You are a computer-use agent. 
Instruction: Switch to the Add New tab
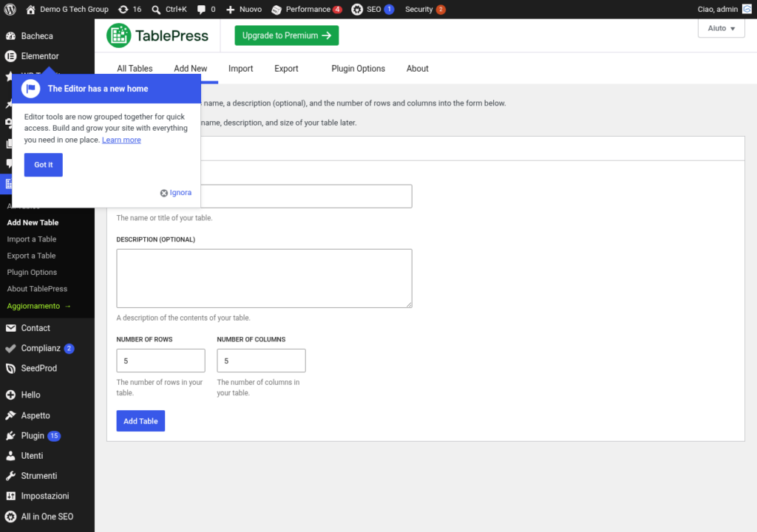pyautogui.click(x=191, y=69)
